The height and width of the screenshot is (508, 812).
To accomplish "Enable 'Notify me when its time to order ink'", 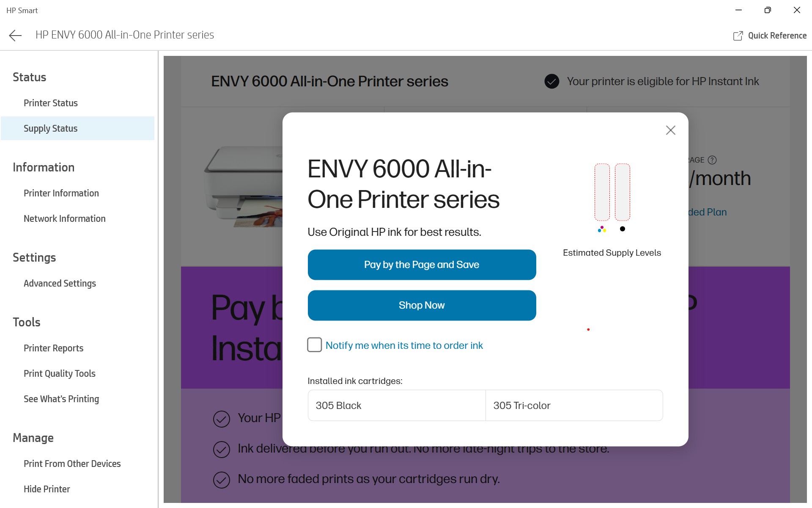I will (314, 345).
